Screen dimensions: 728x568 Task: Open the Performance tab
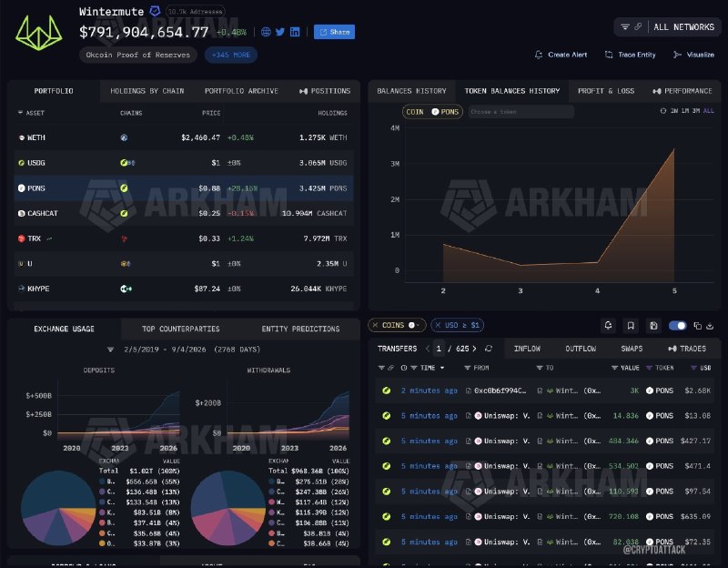[x=682, y=91]
